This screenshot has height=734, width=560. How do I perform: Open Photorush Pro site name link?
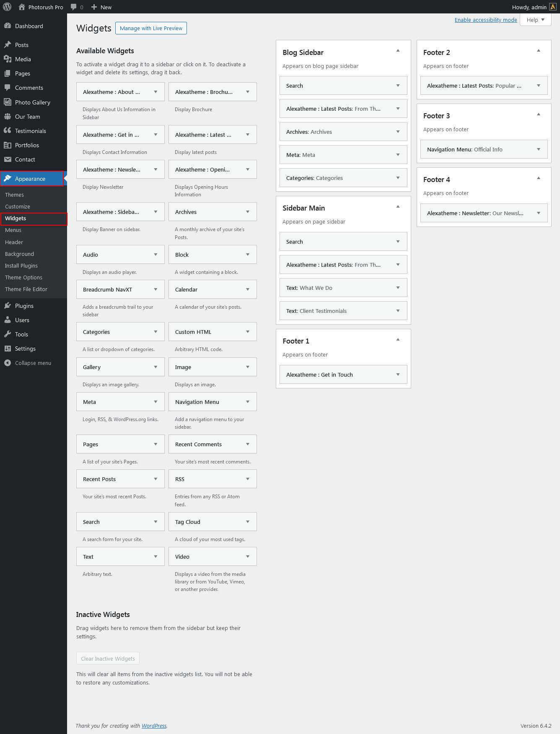tap(46, 7)
